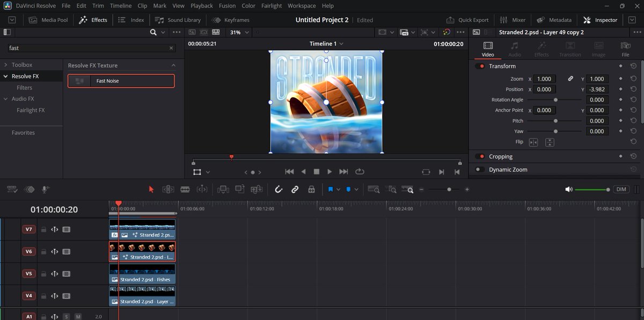Toggle loop playback in viewer
Viewport: 644px width, 320px height.
360,172
